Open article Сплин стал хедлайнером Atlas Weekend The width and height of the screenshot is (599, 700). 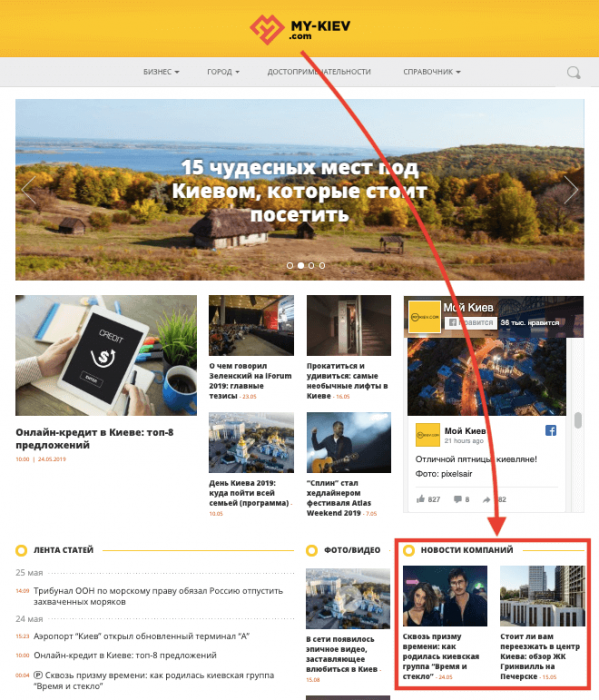[340, 498]
